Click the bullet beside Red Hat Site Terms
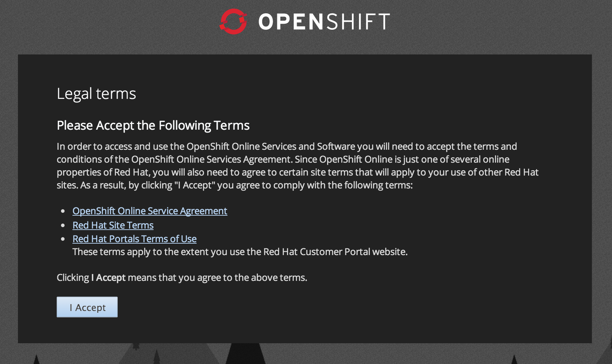 (x=63, y=226)
